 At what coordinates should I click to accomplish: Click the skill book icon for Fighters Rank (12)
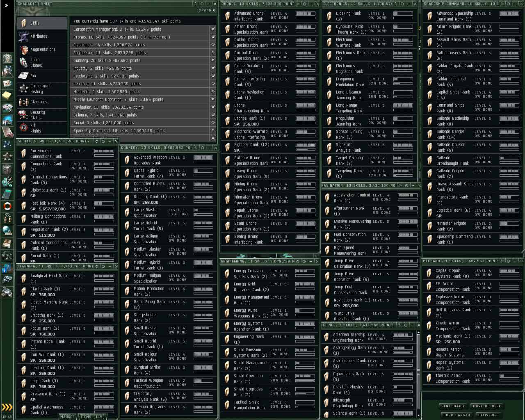click(x=227, y=147)
